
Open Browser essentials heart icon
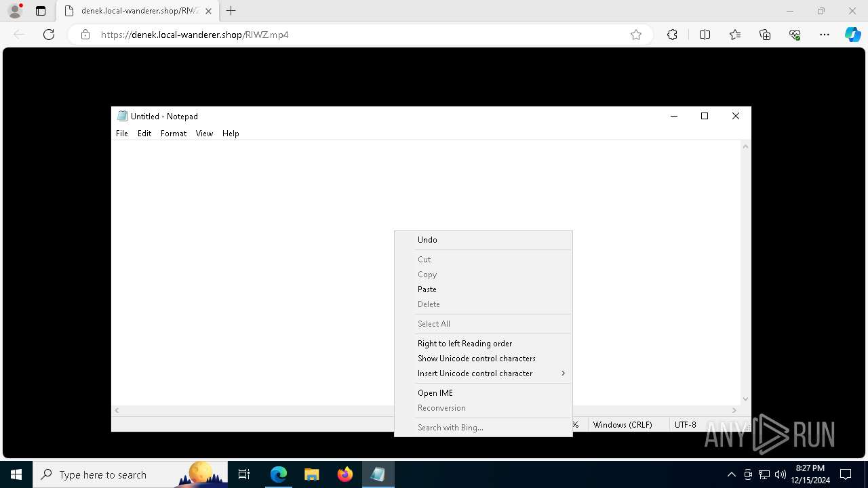tap(795, 35)
